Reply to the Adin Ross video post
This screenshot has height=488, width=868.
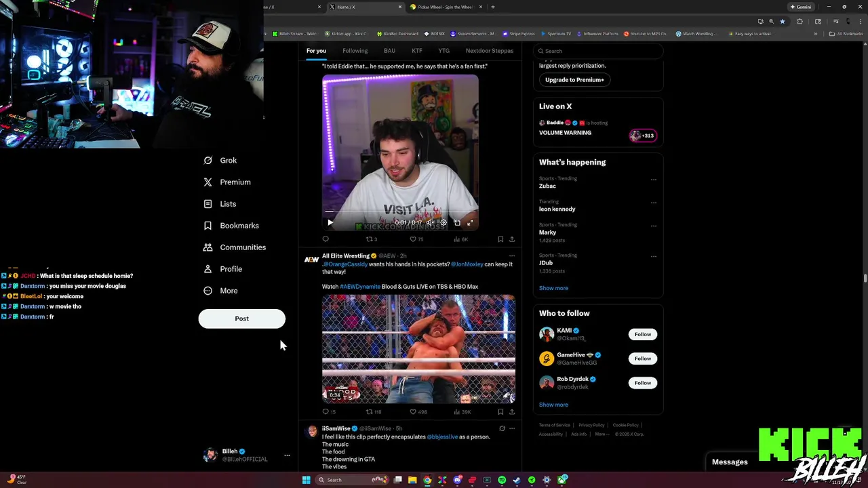325,239
